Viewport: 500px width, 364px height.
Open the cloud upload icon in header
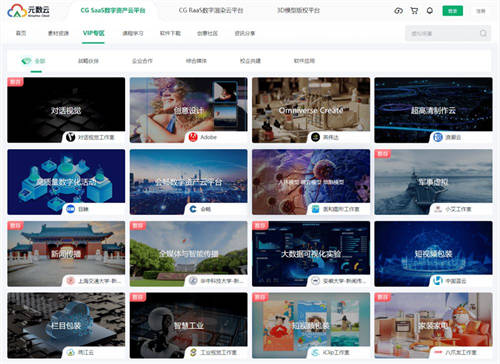point(398,11)
